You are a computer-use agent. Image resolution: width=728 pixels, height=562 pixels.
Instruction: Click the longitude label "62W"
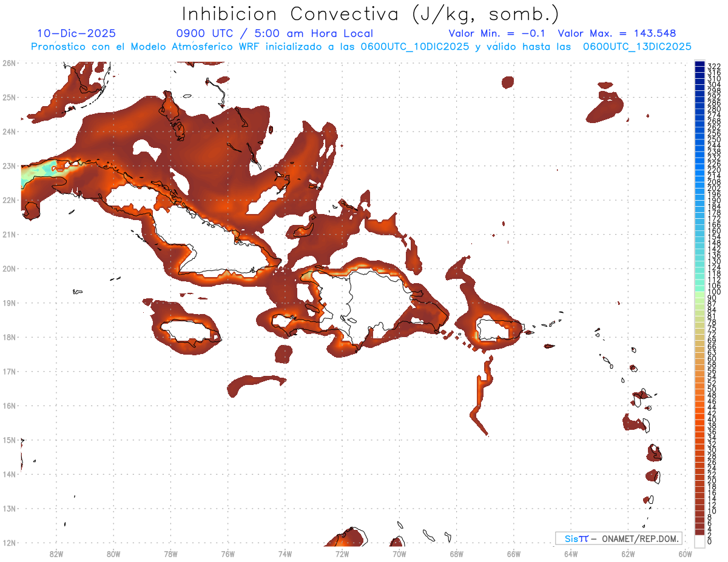pyautogui.click(x=628, y=553)
